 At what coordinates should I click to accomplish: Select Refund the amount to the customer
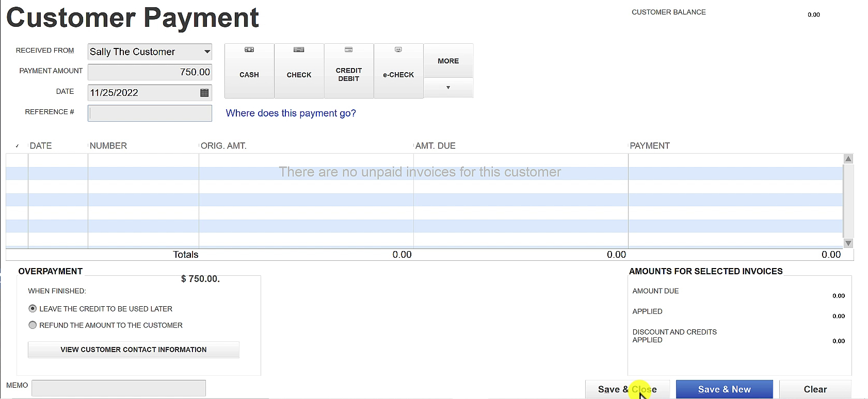[33, 325]
